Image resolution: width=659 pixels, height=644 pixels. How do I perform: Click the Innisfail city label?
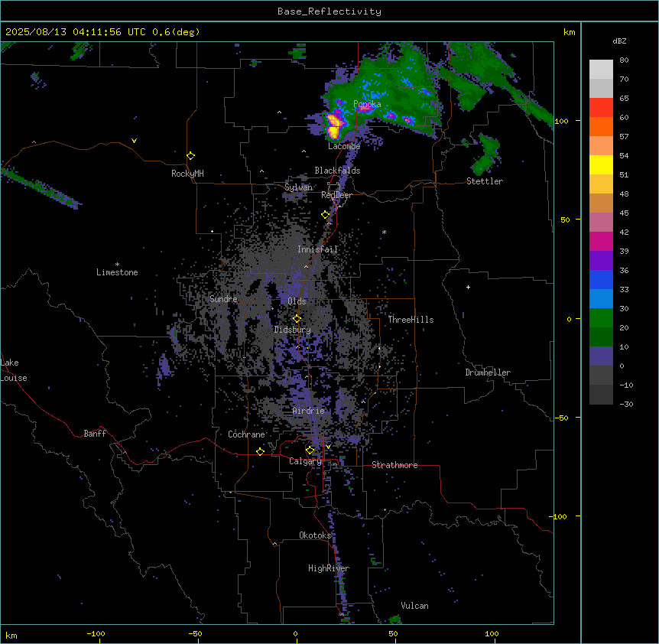pos(317,249)
